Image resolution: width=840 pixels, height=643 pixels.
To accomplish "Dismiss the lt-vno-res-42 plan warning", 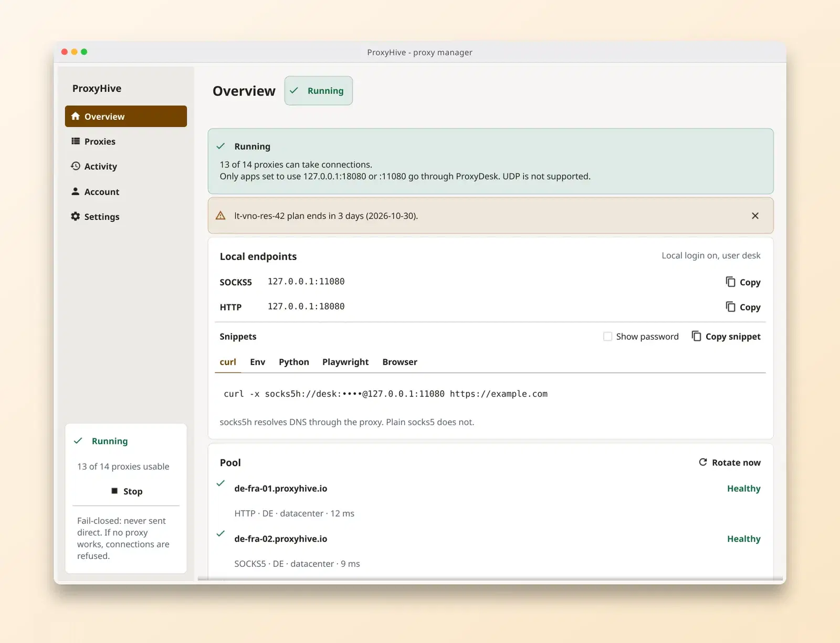I will [x=755, y=216].
